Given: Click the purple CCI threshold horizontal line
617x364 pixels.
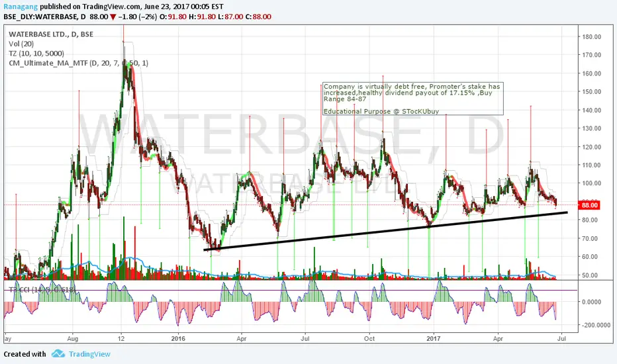Looking at the screenshot, I should tap(291, 290).
